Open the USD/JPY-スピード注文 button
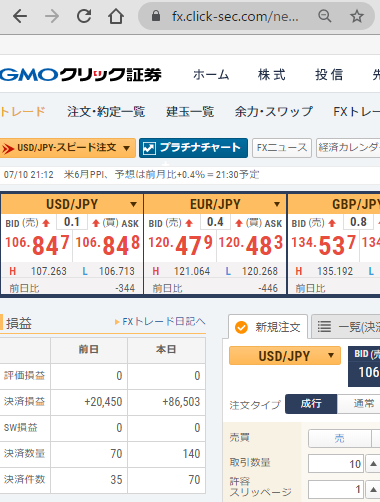380x502 pixels. click(x=68, y=148)
